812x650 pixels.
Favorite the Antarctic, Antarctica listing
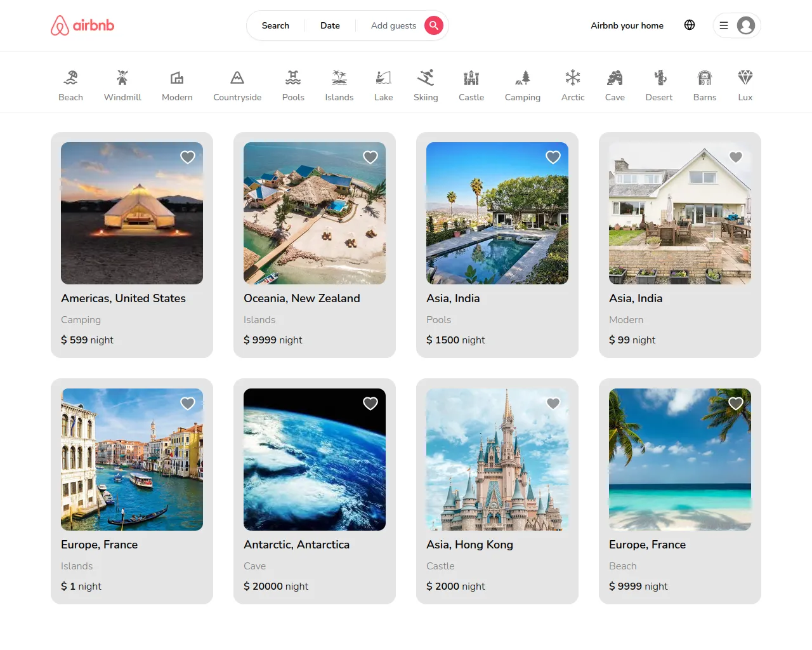[370, 403]
